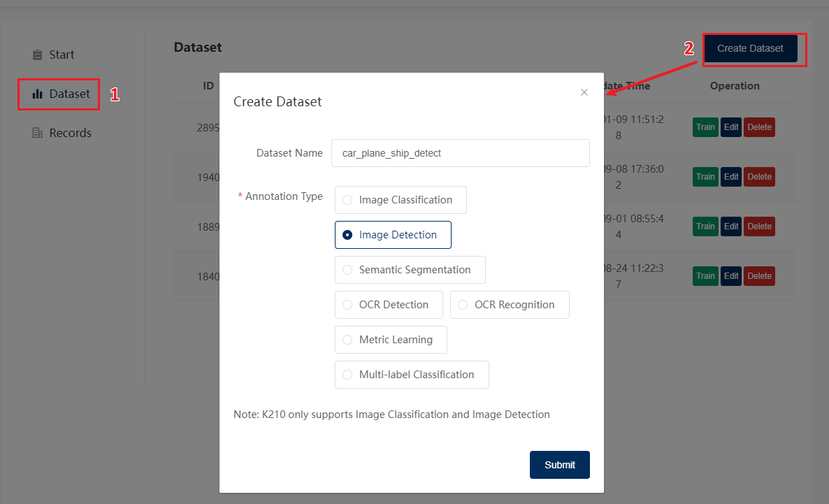
Task: Delete the dataset with ID 1940
Action: pyautogui.click(x=759, y=177)
